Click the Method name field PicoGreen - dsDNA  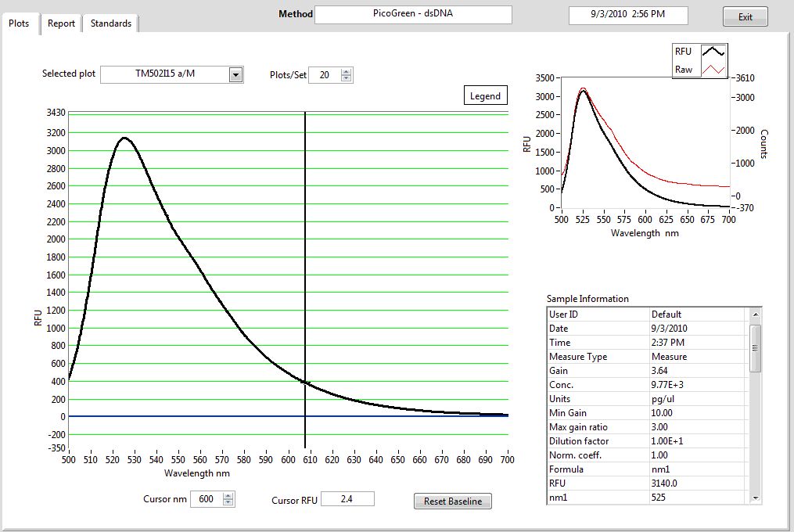(413, 15)
